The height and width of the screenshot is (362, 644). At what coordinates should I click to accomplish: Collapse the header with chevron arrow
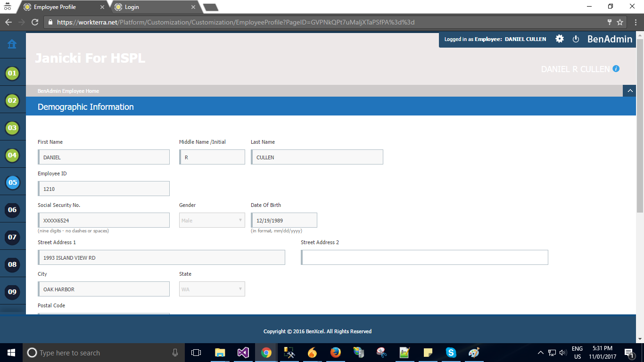[629, 91]
